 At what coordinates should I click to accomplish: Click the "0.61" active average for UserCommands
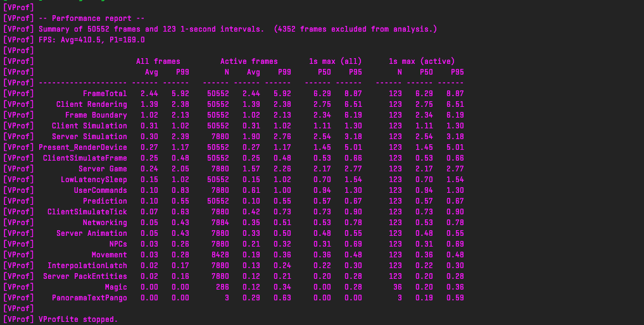[x=251, y=190]
